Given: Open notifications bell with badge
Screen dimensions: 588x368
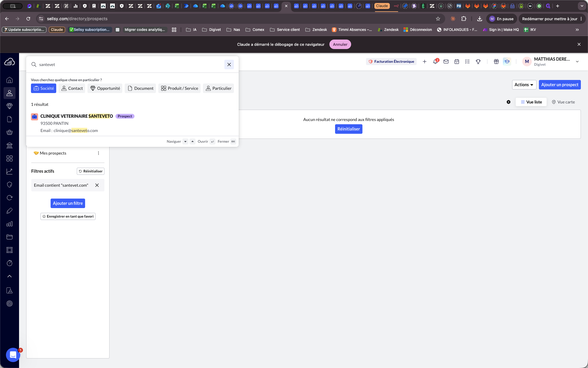Looking at the screenshot, I should 435,62.
